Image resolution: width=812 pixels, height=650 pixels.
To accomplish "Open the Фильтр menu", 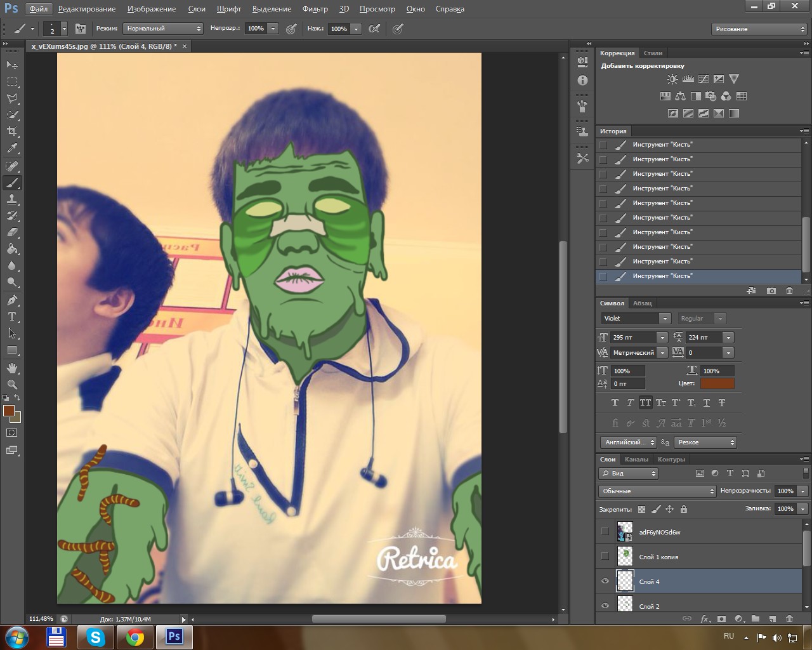I will (x=315, y=9).
